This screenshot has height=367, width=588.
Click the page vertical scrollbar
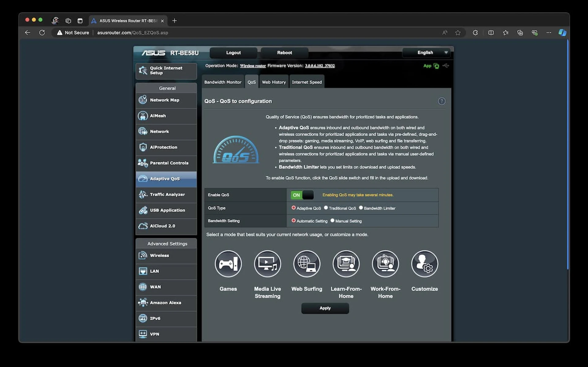567,155
